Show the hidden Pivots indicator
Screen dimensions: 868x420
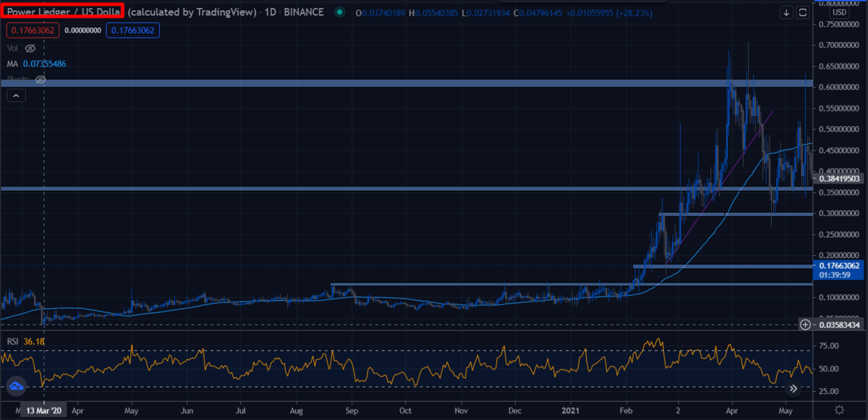pyautogui.click(x=41, y=80)
